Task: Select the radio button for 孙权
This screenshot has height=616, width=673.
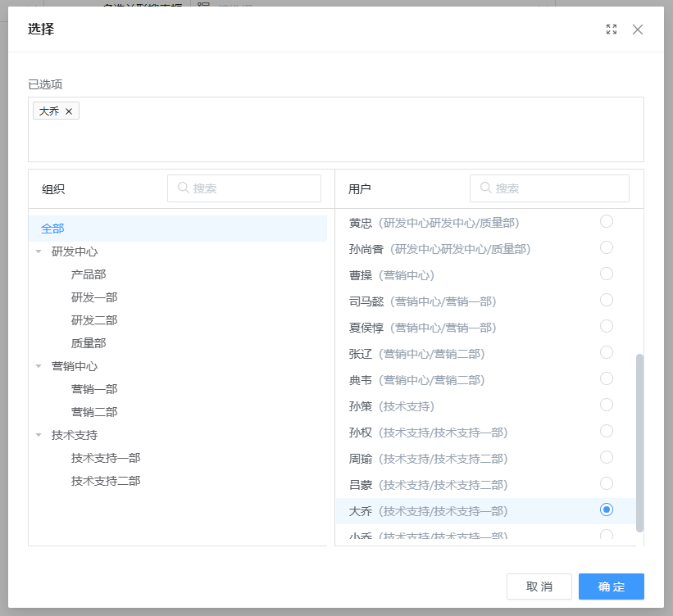Action: point(607,431)
